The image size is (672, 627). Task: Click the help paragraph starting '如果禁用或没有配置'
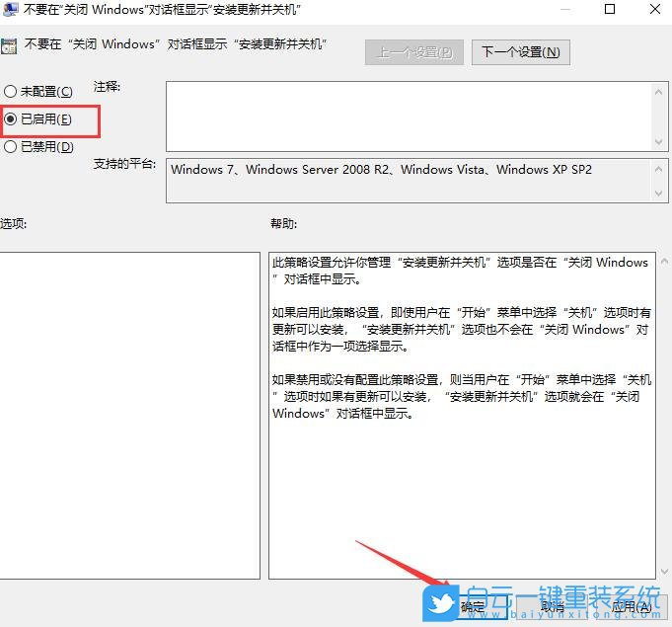coord(462,397)
